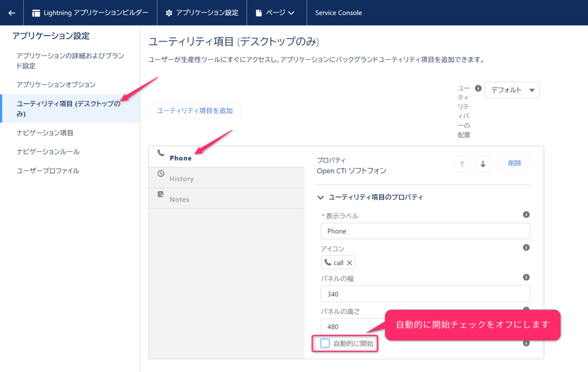588x372 pixels.
Task: Click the Open CTI ソフトフォン text
Action: click(351, 171)
